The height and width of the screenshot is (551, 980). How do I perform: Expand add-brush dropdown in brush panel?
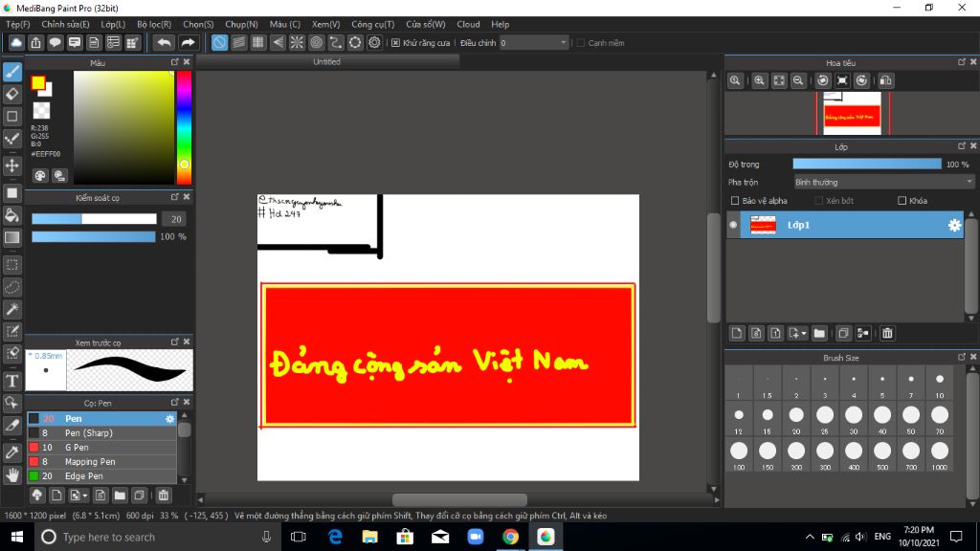[x=85, y=496]
